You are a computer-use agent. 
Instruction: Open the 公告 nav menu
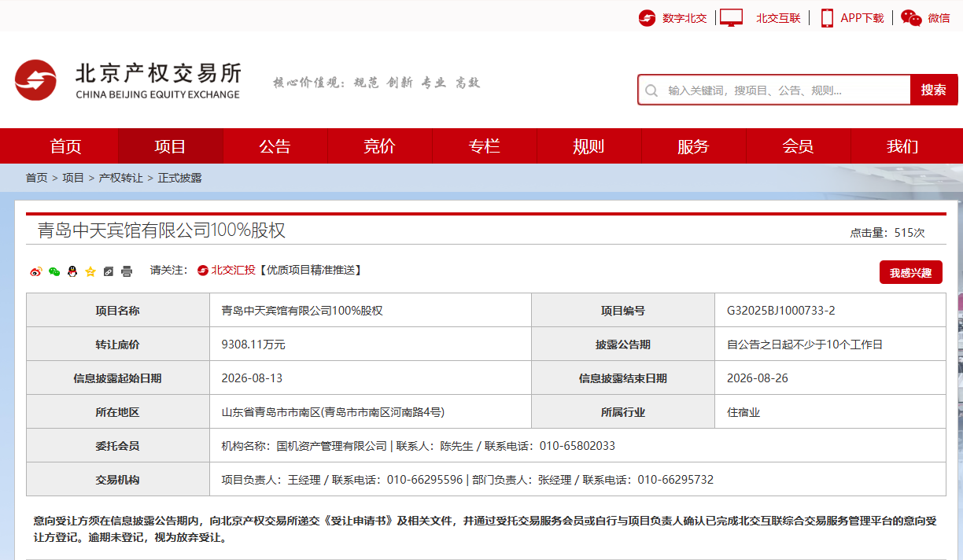pos(275,146)
